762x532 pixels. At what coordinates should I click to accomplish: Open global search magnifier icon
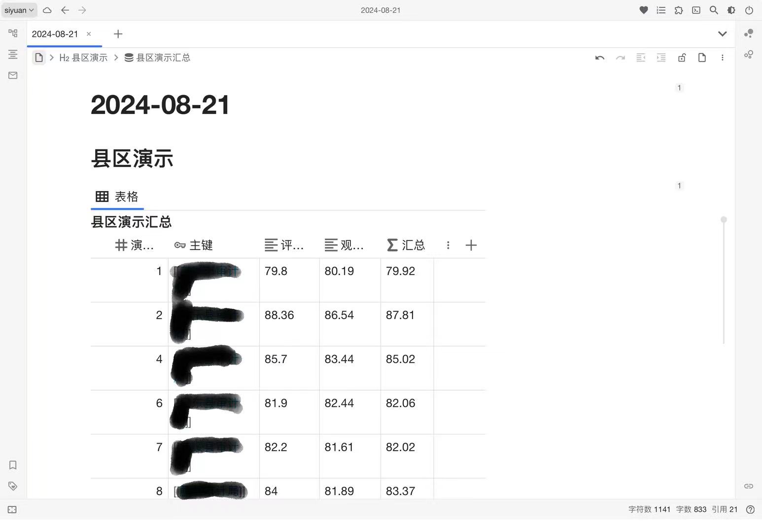714,10
